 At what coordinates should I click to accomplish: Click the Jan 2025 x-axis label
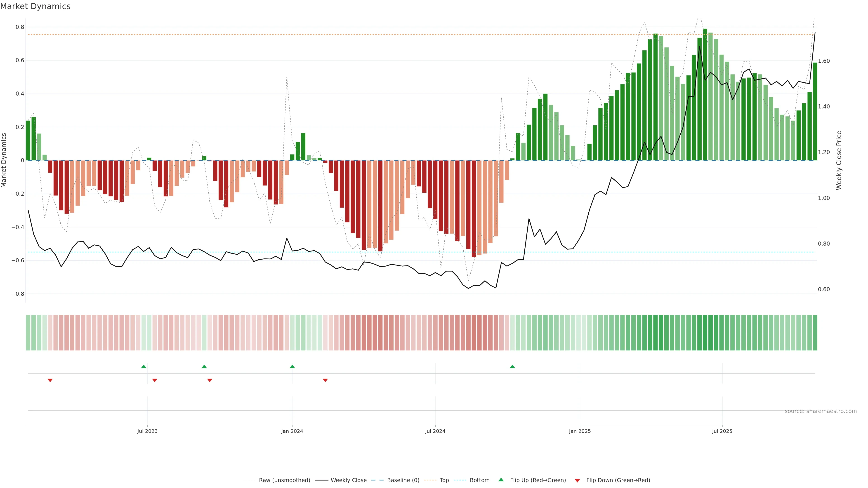pos(580,431)
